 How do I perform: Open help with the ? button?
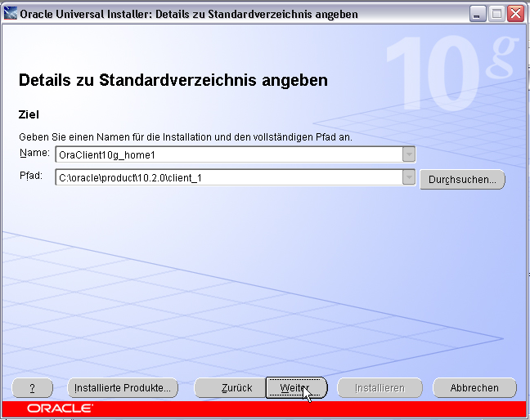click(33, 388)
